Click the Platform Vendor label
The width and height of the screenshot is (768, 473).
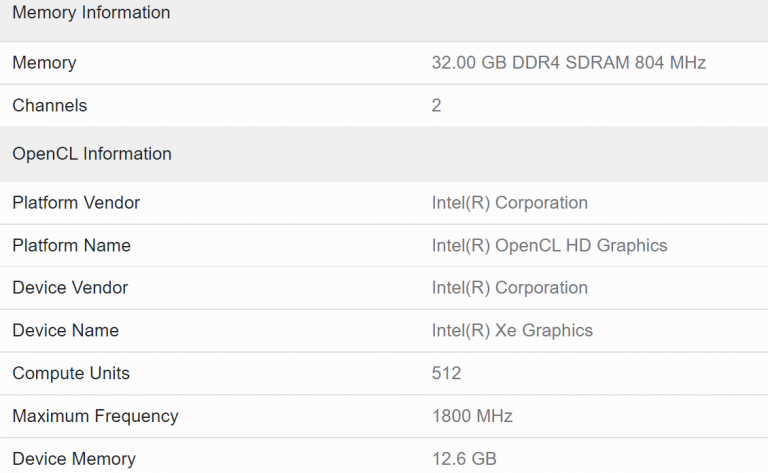tap(76, 203)
